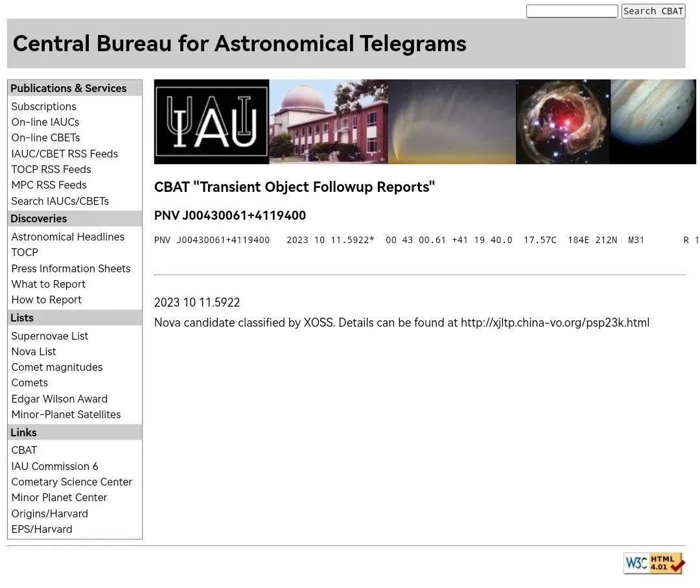Click the search text field at top

click(x=572, y=11)
